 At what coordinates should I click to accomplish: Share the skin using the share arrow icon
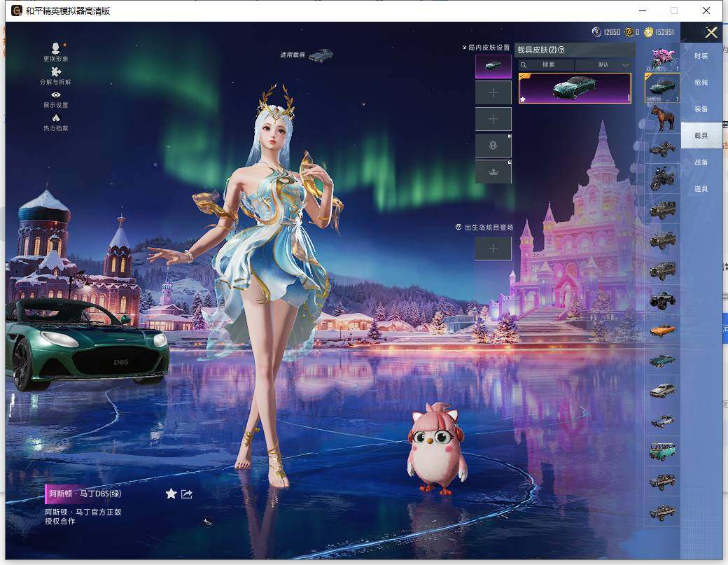187,494
